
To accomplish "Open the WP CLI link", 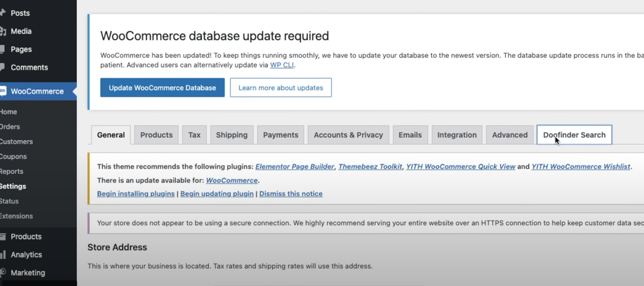I will tap(282, 65).
